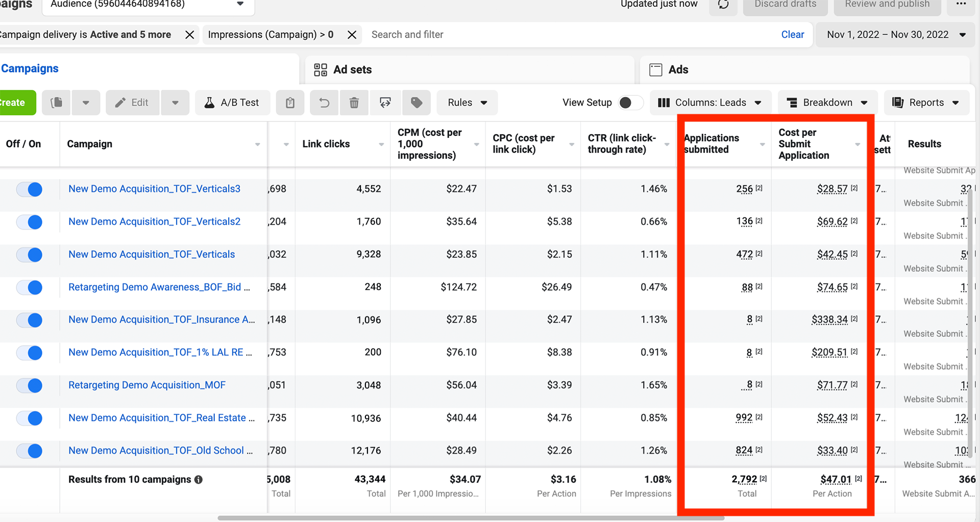Toggle off New Demo Acquisition_TOF_Verticals3 campaign
Viewport: 980px width, 522px height.
29,189
